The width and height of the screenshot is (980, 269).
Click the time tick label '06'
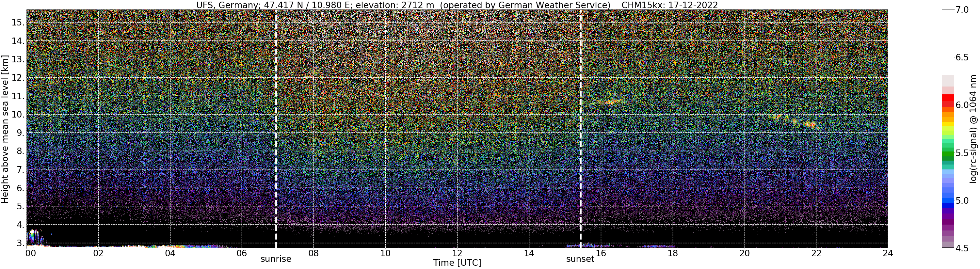pyautogui.click(x=242, y=253)
